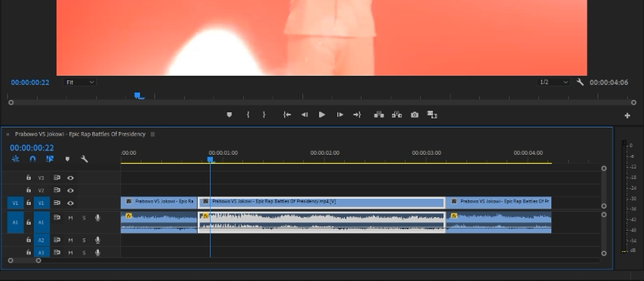Click the timeline ruler at 00:00:03:00

tap(426, 153)
